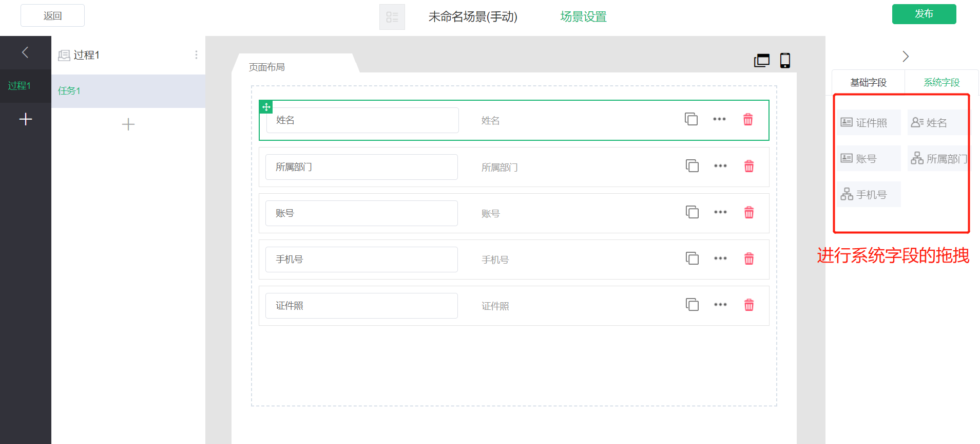Delete the 手机号 field row
This screenshot has height=444, width=980.
coord(749,258)
